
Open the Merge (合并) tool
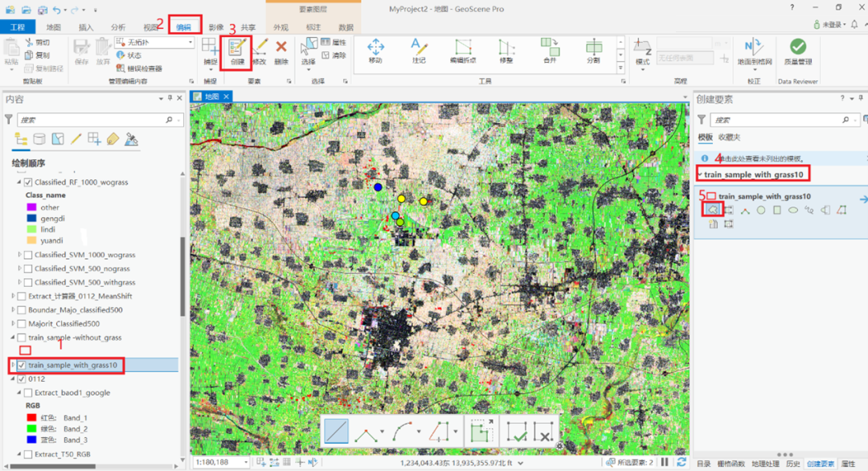[x=550, y=51]
